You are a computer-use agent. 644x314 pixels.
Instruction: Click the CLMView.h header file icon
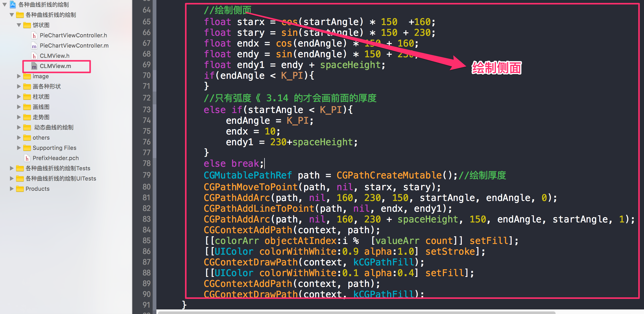34,56
